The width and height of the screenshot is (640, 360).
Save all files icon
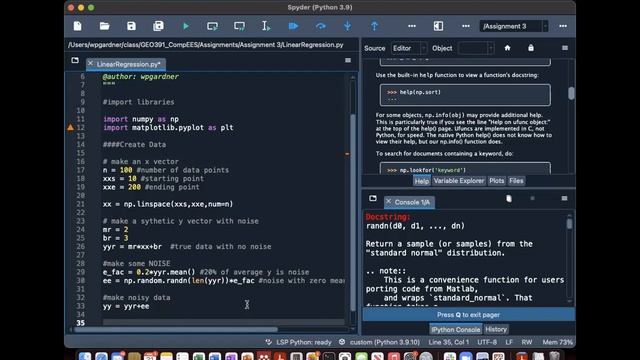coord(158,26)
